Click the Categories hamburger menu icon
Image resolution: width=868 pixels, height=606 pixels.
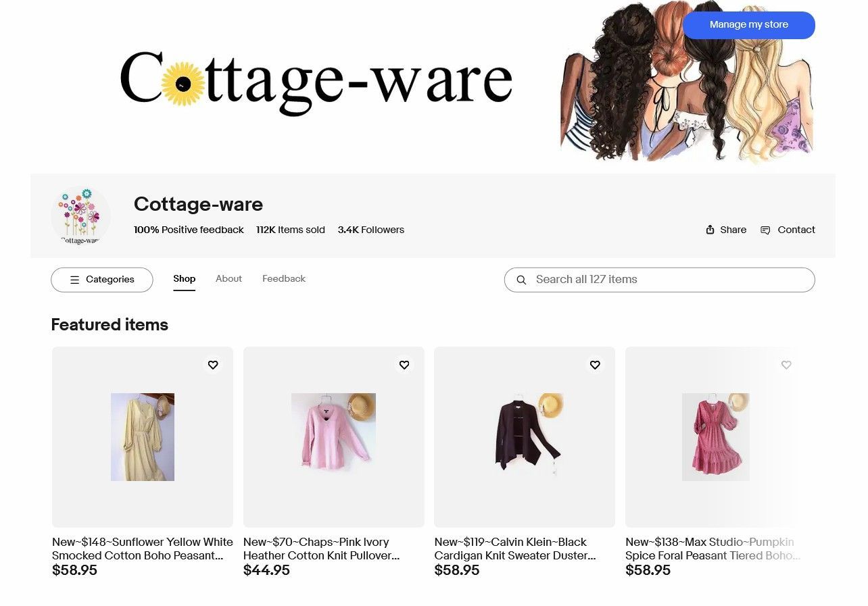pyautogui.click(x=75, y=280)
